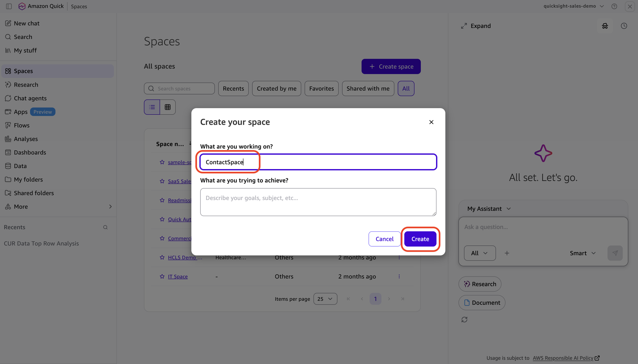Favorite the IT Space star
The width and height of the screenshot is (638, 364).
(x=162, y=277)
